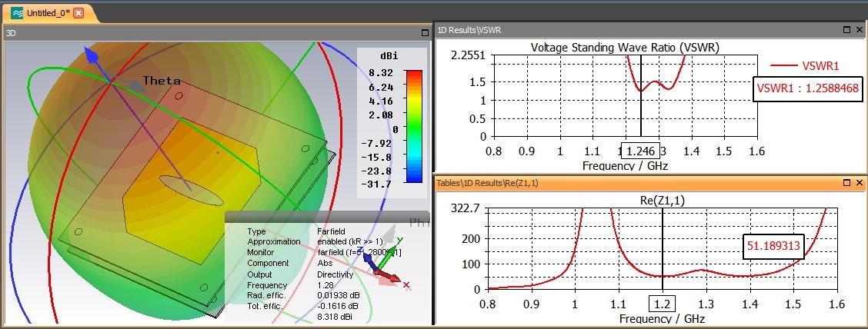
Task: Close the 1D Results\VSWR window
Action: pos(859,30)
